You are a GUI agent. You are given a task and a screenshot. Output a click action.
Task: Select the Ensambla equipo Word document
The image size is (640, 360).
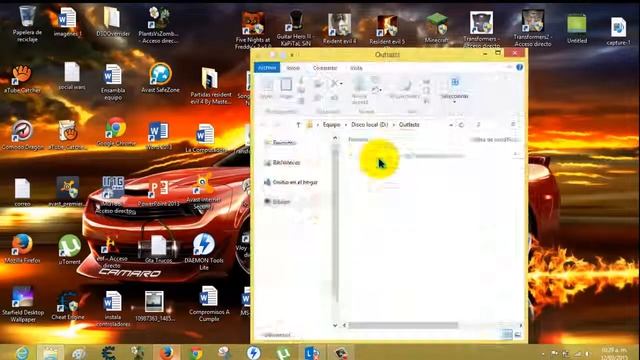click(x=113, y=82)
